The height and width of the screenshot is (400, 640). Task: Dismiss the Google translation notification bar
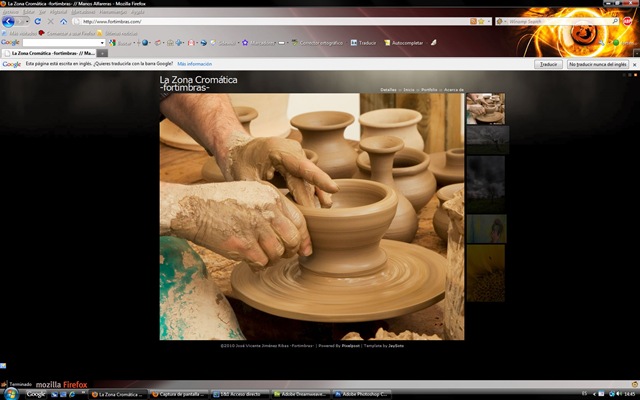click(635, 64)
